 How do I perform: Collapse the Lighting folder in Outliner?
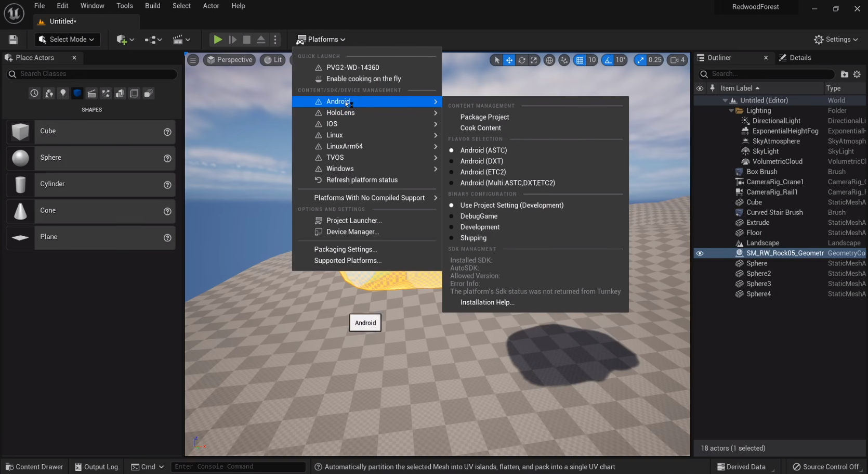[x=731, y=111]
